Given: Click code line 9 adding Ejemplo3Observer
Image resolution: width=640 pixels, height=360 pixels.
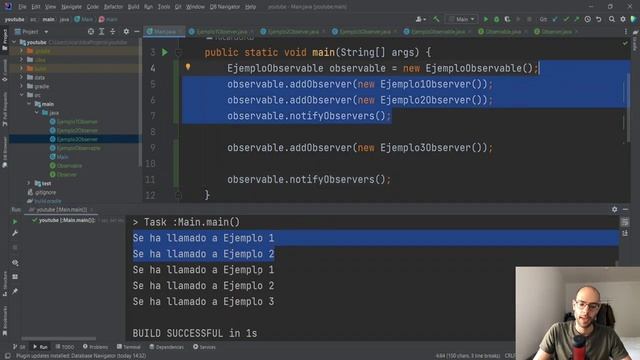Looking at the screenshot, I should [x=360, y=148].
